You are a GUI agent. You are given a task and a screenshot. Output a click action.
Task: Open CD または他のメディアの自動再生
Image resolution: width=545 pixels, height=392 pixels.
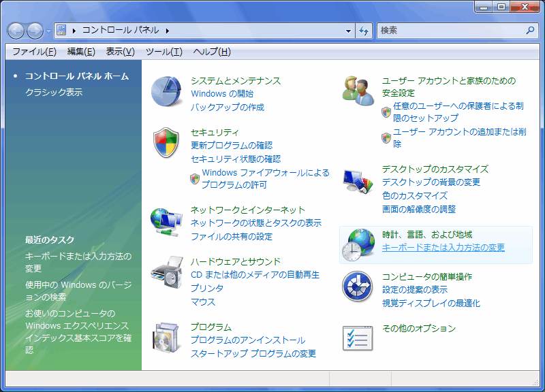coord(255,275)
